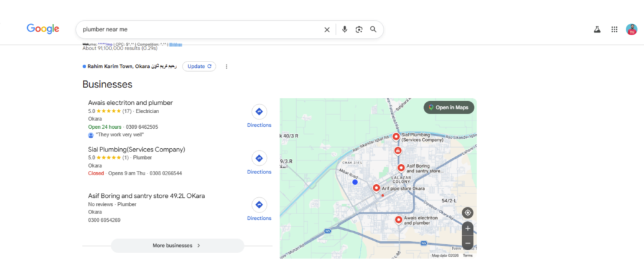Image resolution: width=644 pixels, height=267 pixels.
Task: Click Businesses heading
Action: (x=107, y=84)
